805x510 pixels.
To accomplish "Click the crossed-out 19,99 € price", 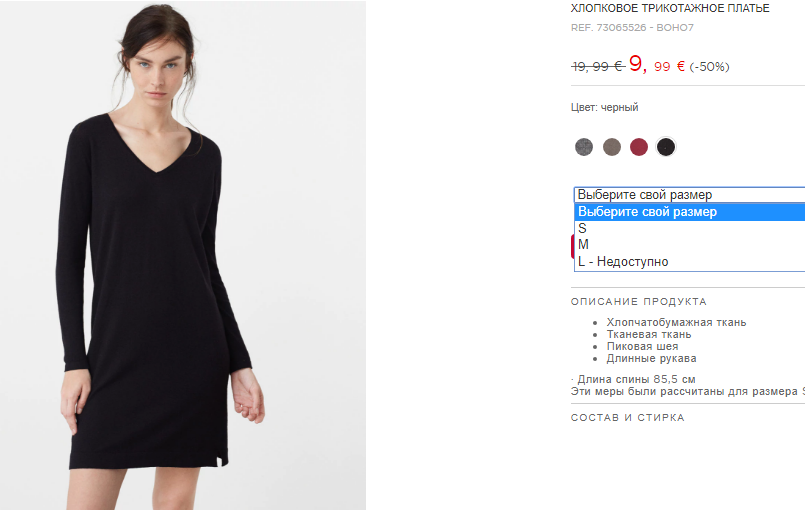I will point(597,66).
